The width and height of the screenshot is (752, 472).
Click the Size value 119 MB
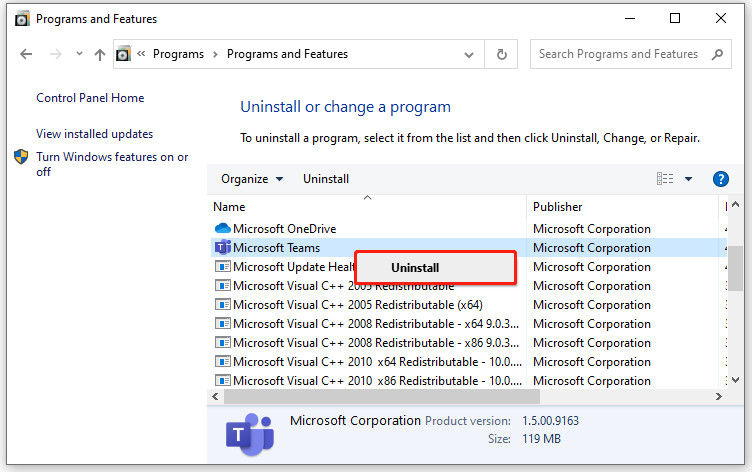point(541,439)
